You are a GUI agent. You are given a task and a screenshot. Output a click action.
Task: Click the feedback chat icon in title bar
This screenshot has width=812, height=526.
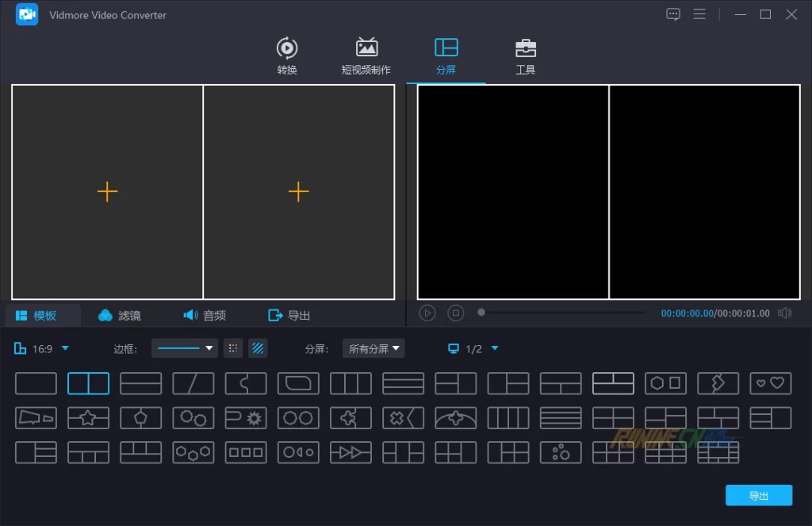tap(673, 14)
